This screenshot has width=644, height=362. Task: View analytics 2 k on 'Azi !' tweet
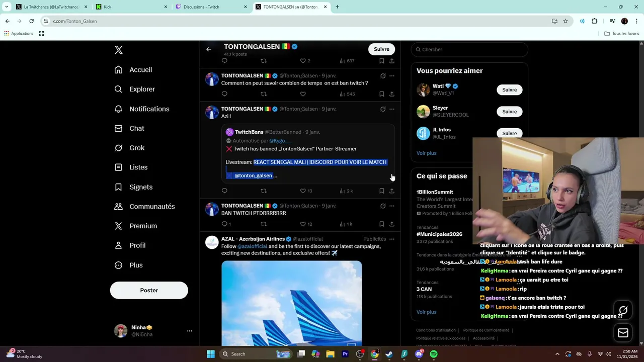click(x=346, y=191)
